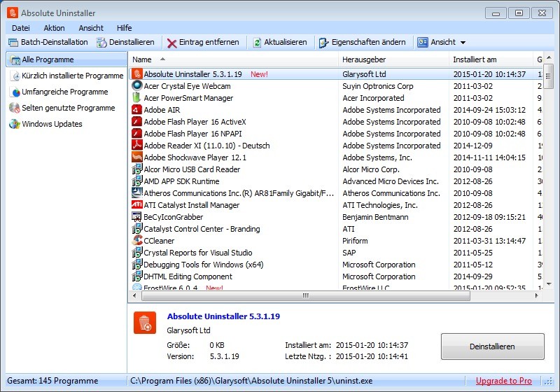
Task: Open the Hilfe menu
Action: pyautogui.click(x=125, y=28)
